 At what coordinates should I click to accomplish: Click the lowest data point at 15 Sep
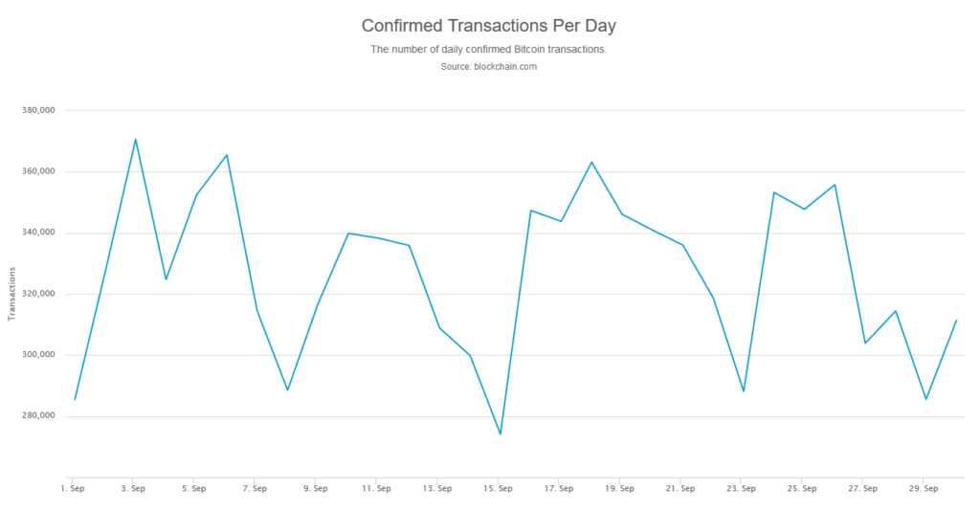(x=501, y=434)
